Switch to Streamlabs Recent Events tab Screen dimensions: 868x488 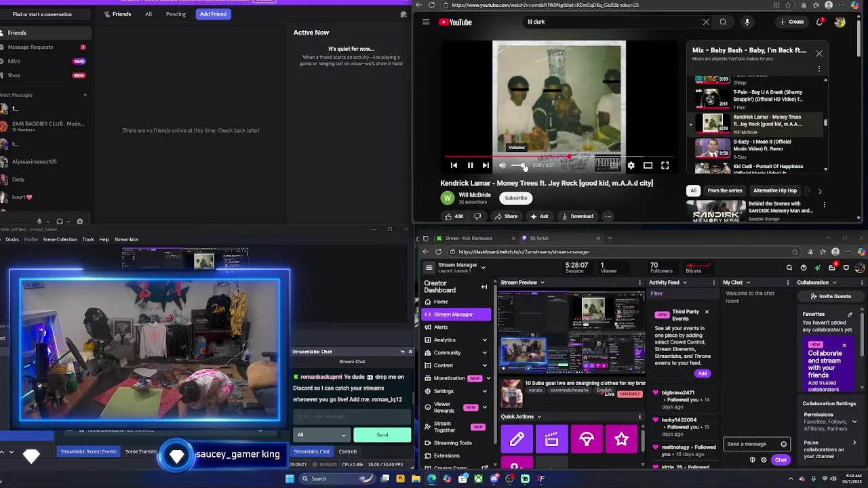(x=88, y=451)
